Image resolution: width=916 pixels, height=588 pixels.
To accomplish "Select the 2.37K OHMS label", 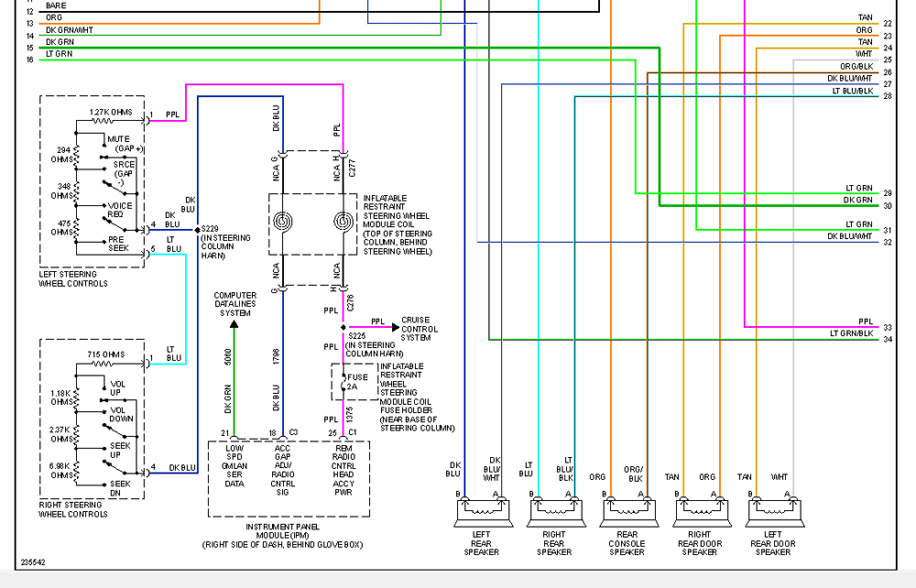I will click(62, 434).
